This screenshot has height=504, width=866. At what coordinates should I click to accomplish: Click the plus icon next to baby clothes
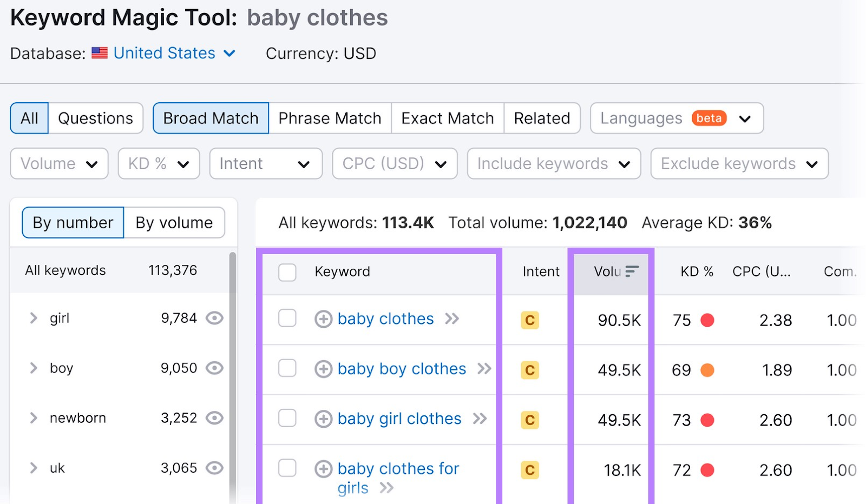point(323,319)
